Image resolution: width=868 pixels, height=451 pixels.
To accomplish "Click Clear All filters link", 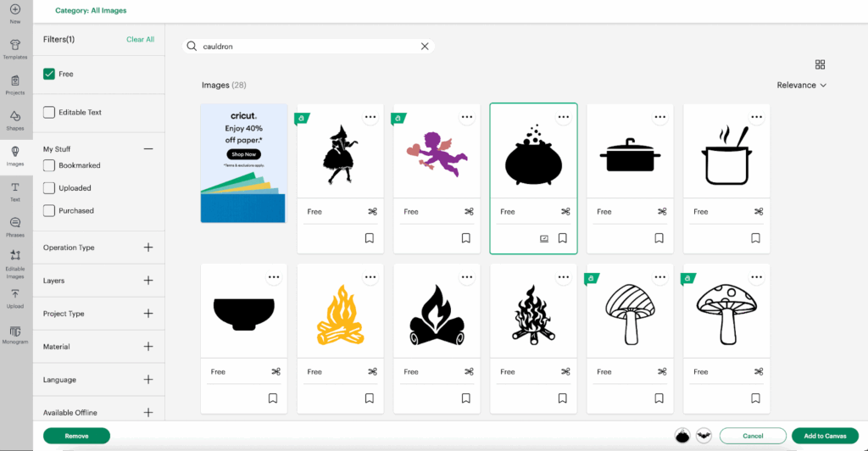I will pos(140,40).
